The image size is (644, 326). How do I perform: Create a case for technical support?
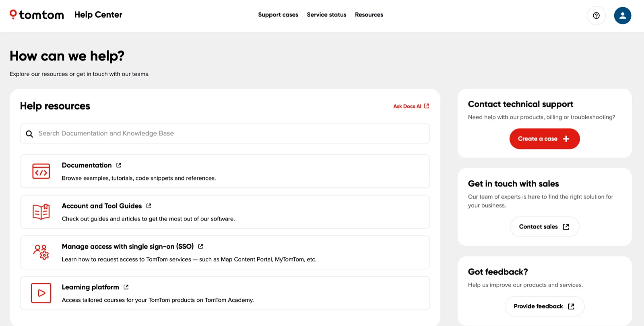coord(545,139)
